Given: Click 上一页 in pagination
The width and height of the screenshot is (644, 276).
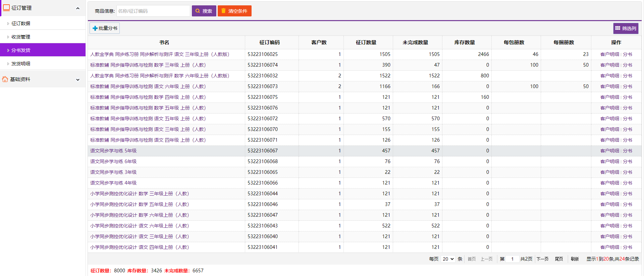Looking at the screenshot, I should [x=487, y=259].
